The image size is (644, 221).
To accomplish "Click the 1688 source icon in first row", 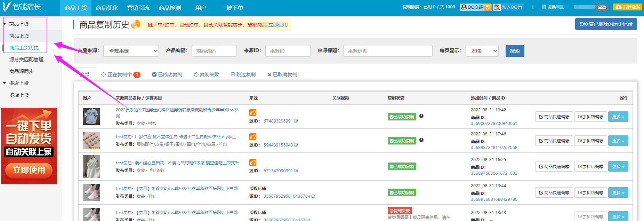I will coord(253,113).
